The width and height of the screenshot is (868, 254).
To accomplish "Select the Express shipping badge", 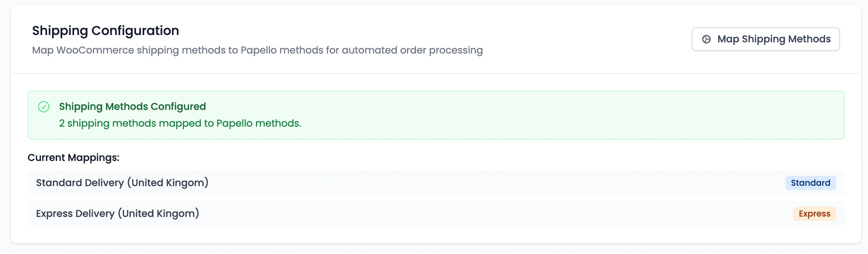I will [814, 214].
